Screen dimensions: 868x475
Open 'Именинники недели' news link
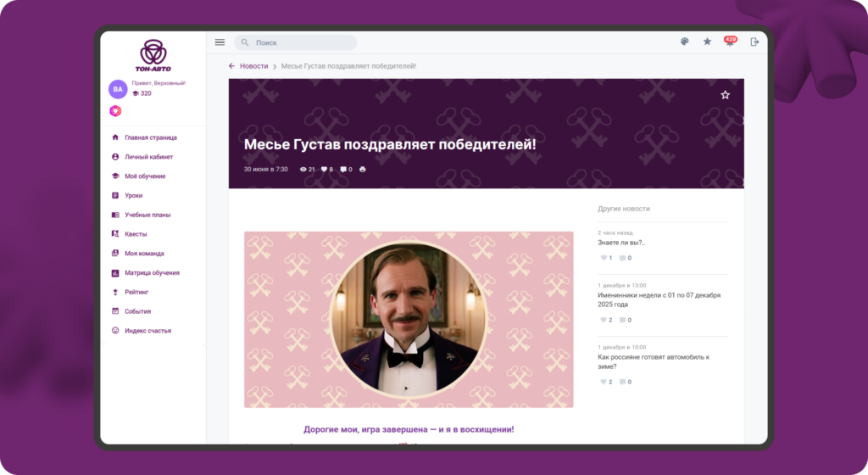point(658,299)
